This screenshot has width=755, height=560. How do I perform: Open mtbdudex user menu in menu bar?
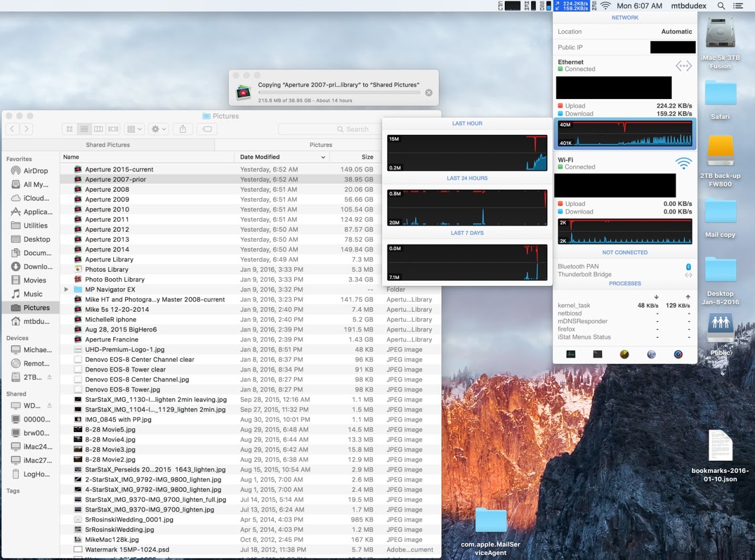(687, 5)
